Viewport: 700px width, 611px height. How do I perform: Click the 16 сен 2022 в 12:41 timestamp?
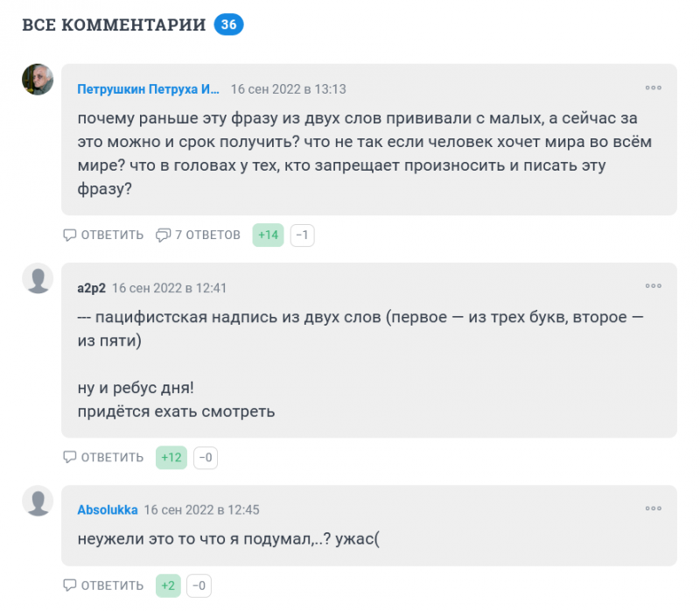coord(169,288)
